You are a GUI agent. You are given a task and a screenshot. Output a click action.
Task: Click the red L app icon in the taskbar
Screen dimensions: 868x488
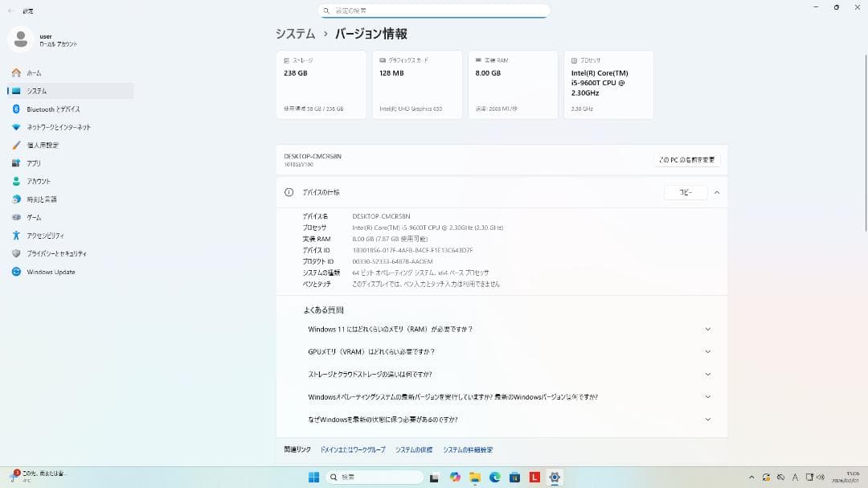coord(534,477)
